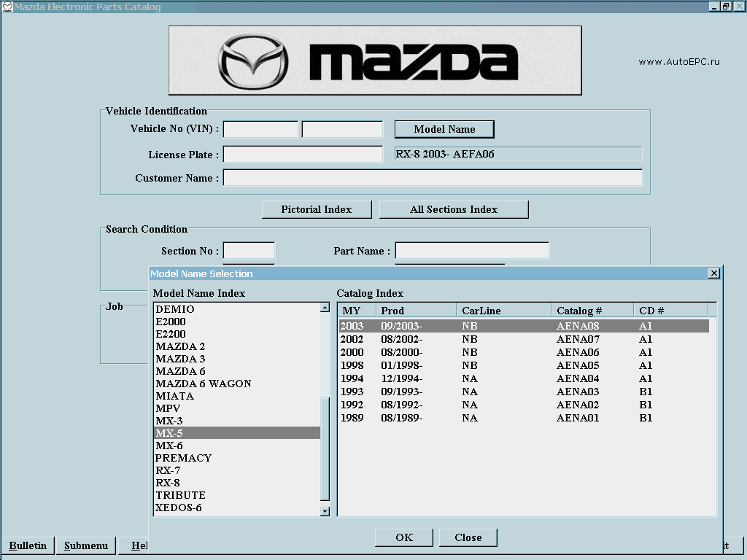This screenshot has height=560, width=747.
Task: Close the Model Name Selection dialog via X
Action: [713, 273]
